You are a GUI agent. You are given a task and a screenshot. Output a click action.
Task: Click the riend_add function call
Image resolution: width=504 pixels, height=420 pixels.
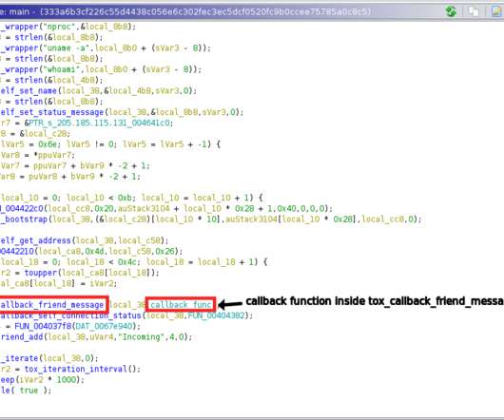pyautogui.click(x=21, y=336)
